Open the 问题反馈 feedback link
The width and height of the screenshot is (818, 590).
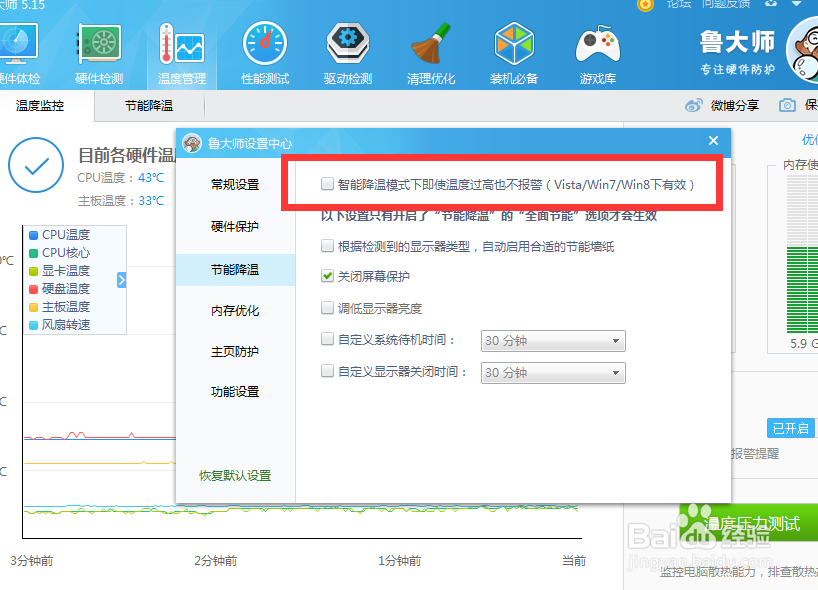(726, 4)
